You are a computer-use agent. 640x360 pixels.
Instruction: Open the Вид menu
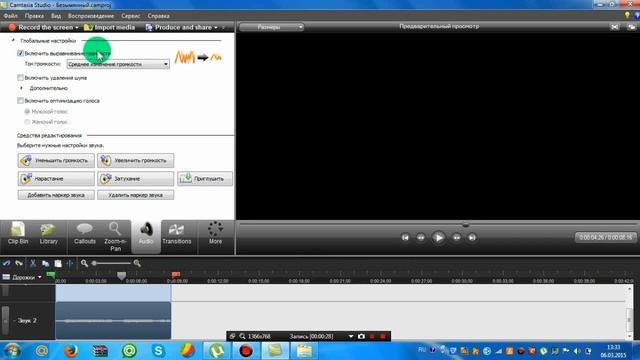(x=56, y=16)
